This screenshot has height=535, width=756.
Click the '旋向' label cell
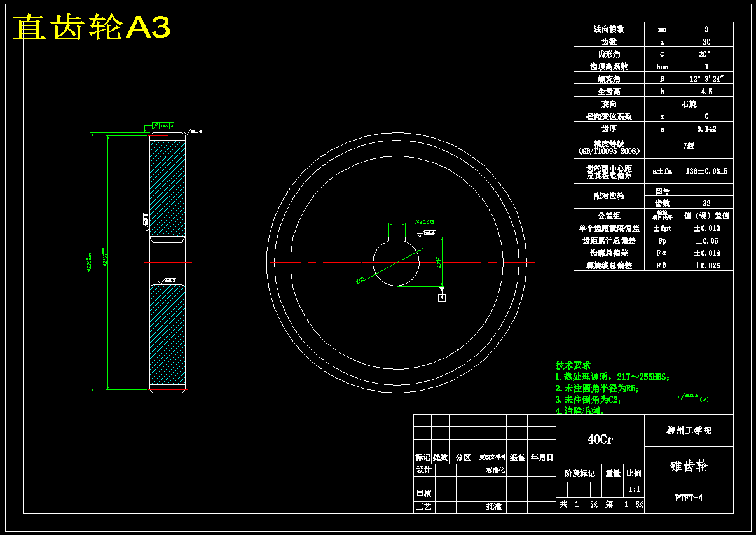[609, 104]
